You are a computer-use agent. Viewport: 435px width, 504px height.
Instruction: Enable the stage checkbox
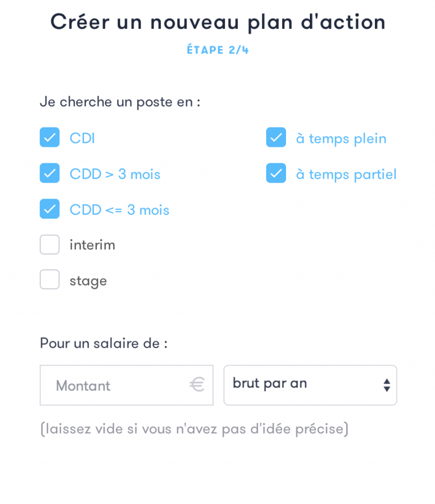point(50,280)
